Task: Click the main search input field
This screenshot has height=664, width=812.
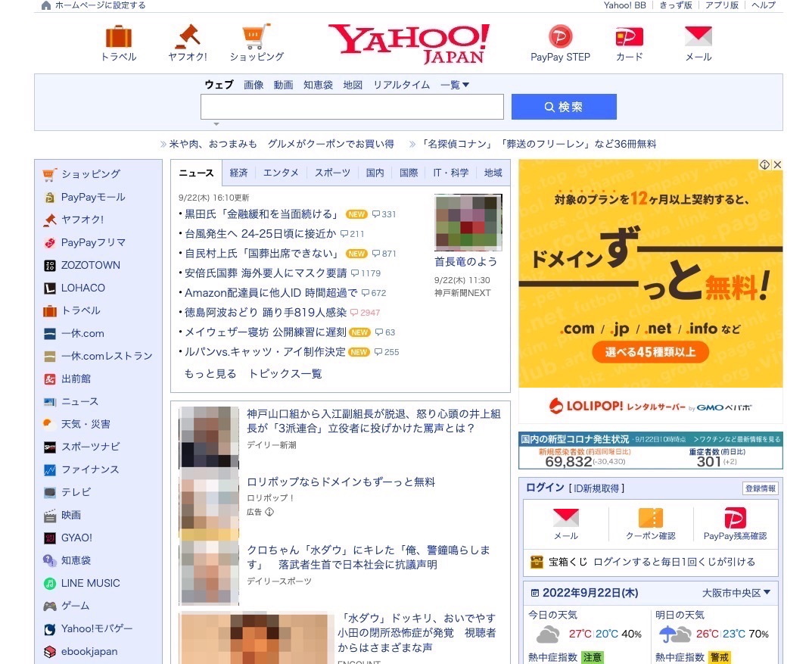Action: pyautogui.click(x=352, y=107)
